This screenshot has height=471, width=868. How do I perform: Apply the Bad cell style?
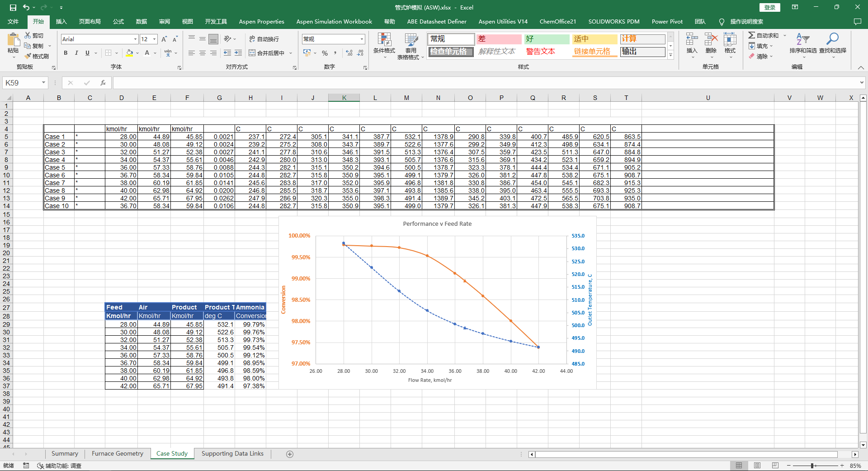coord(499,39)
